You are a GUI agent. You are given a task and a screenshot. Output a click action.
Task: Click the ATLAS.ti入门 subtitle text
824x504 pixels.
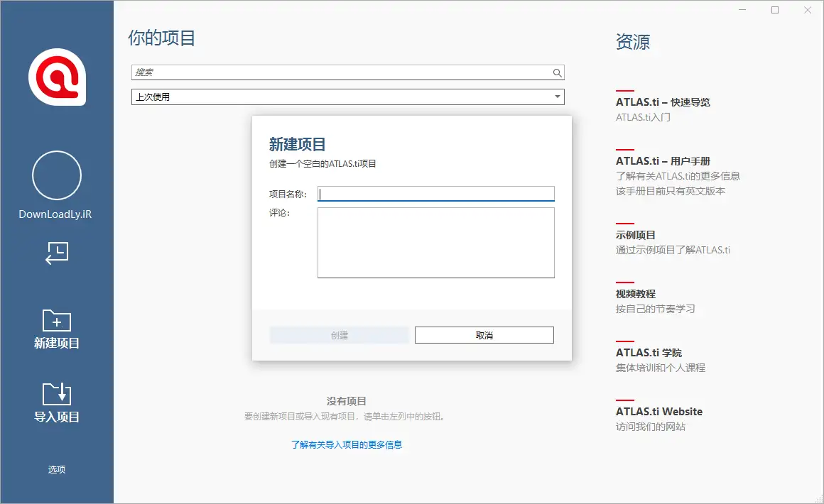644,117
